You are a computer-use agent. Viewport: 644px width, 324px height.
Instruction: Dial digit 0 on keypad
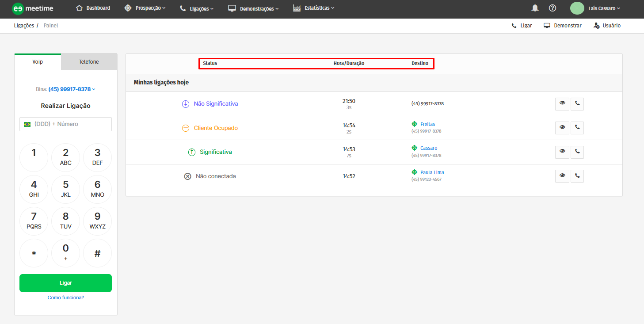[x=66, y=253]
